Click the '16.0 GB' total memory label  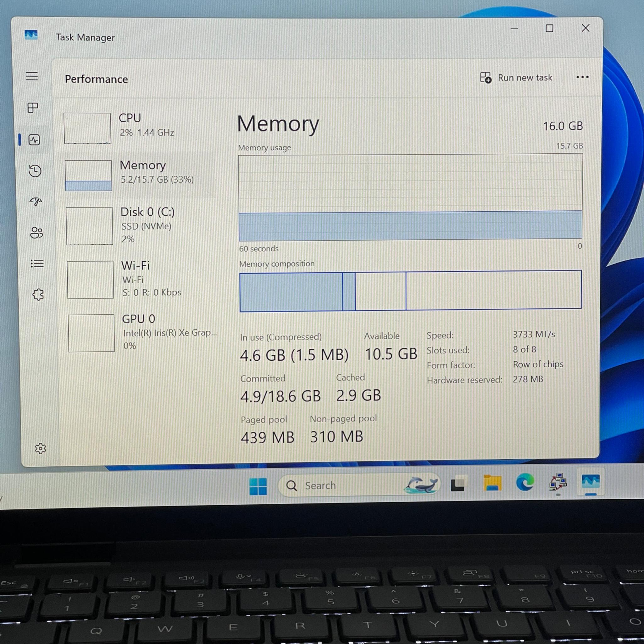pyautogui.click(x=563, y=126)
